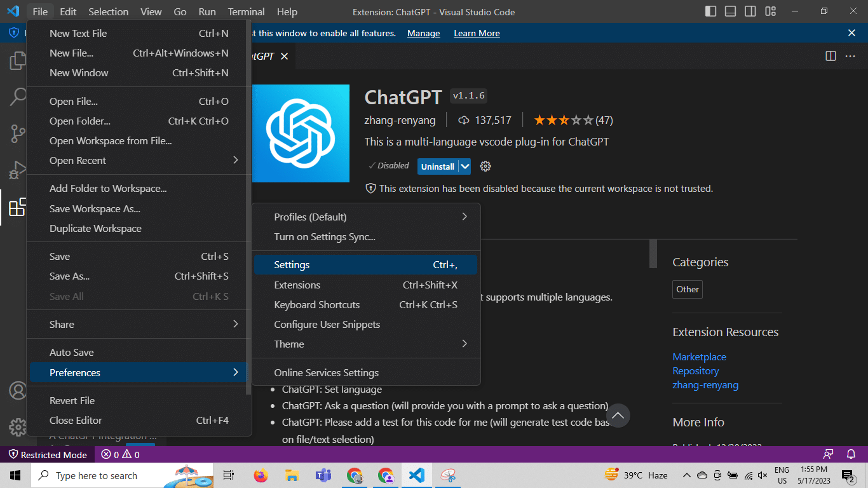
Task: Choose Open Folder from File menu
Action: pyautogui.click(x=139, y=121)
